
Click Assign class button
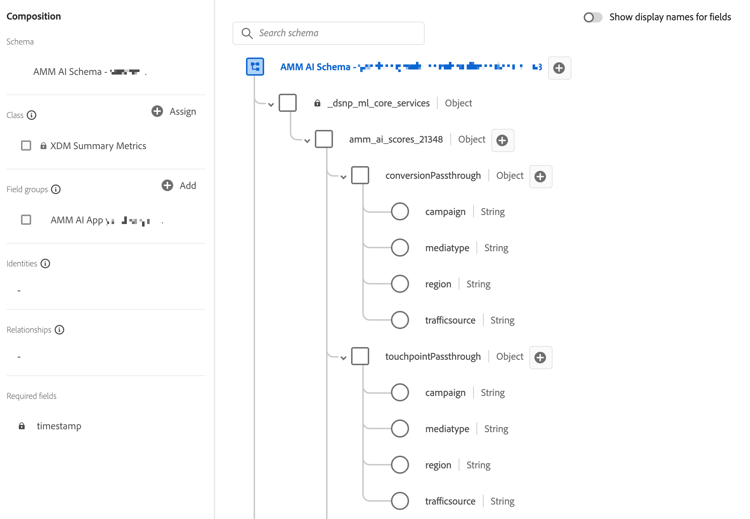click(173, 111)
